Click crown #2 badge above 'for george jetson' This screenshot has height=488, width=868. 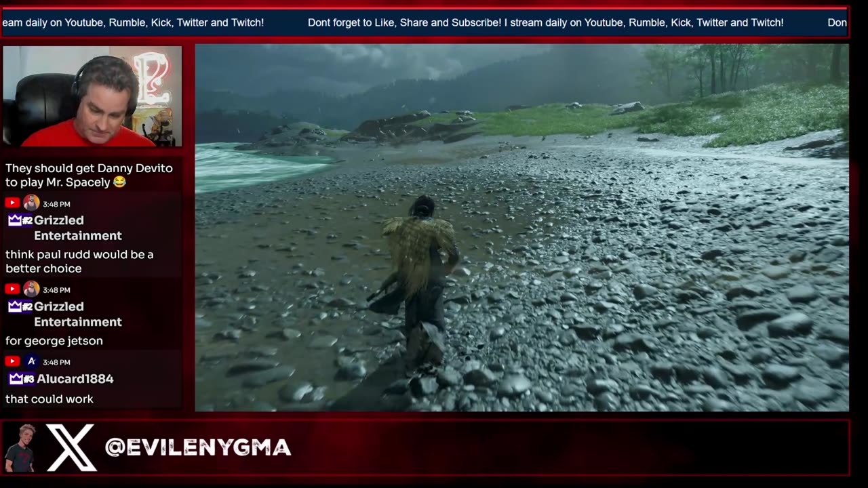click(20, 306)
